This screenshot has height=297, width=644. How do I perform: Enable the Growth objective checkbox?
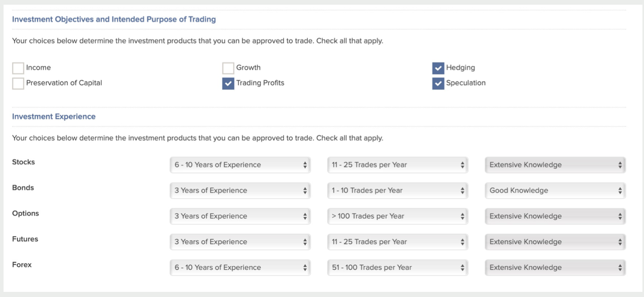point(228,68)
